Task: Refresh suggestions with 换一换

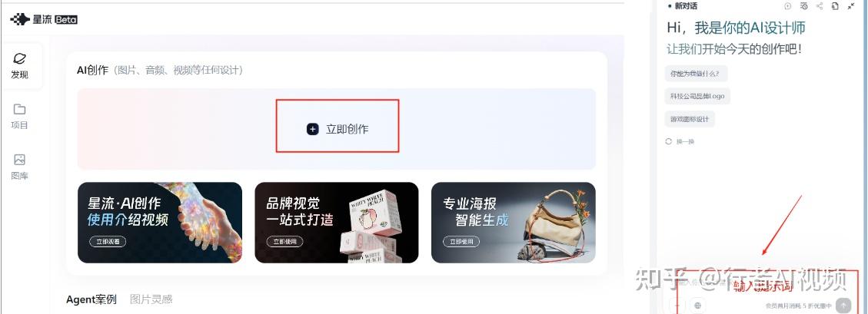Action: point(680,141)
